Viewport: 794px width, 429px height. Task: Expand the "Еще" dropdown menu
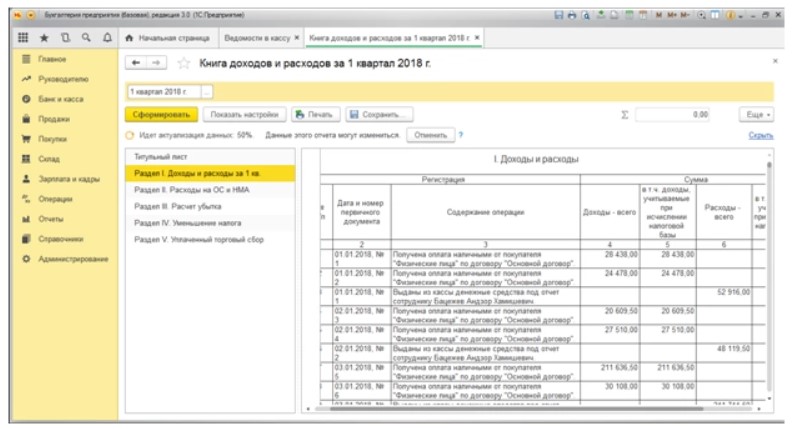tap(756, 115)
